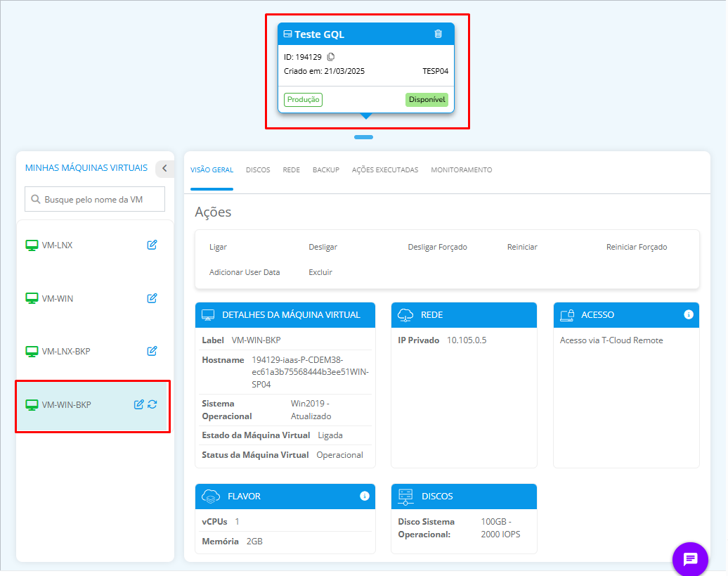Show info for the Flavor card
This screenshot has width=728, height=576.
point(365,496)
